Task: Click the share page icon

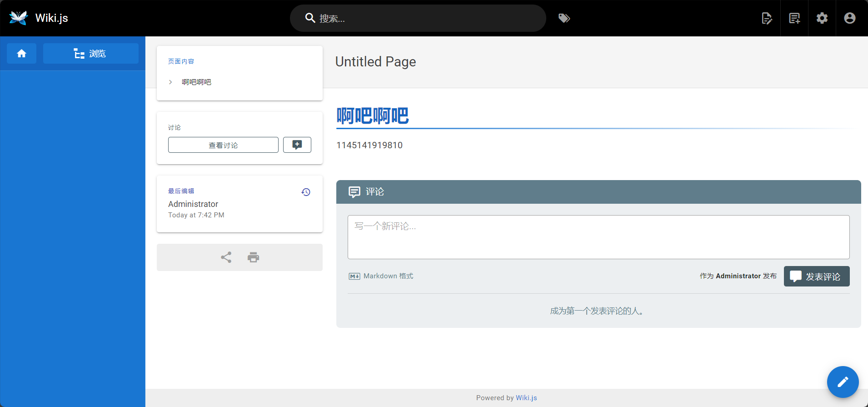Action: pos(226,257)
